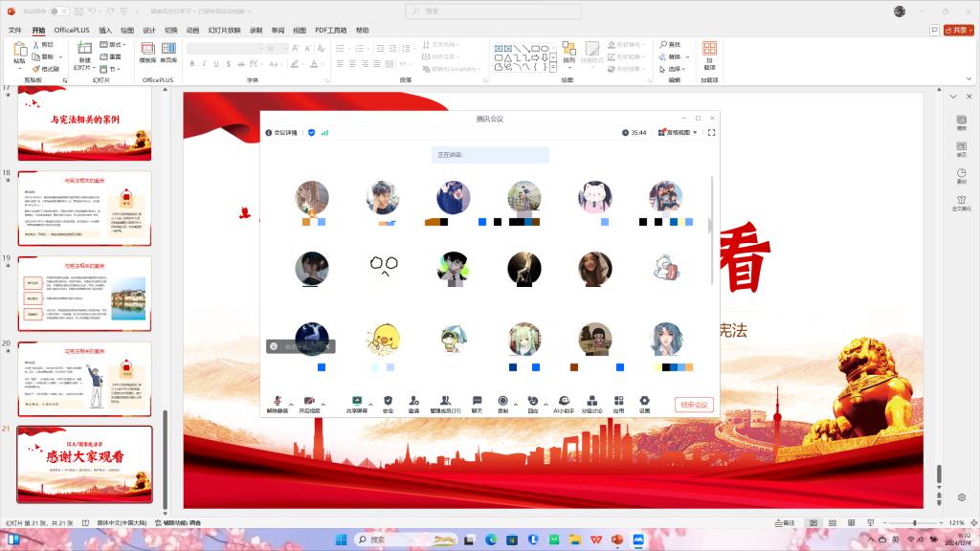Open Meeting Details in Tencent Meeting
980x551 pixels.
click(x=281, y=132)
